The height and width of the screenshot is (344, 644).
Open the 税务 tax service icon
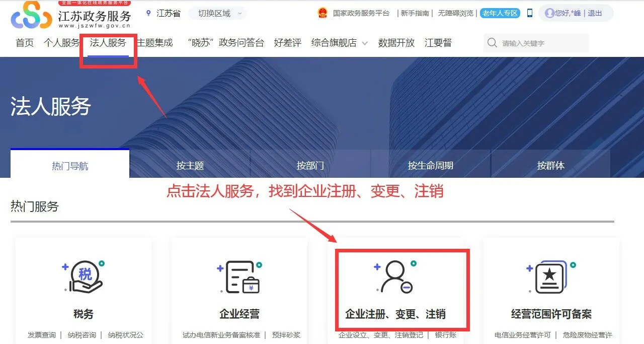click(84, 277)
